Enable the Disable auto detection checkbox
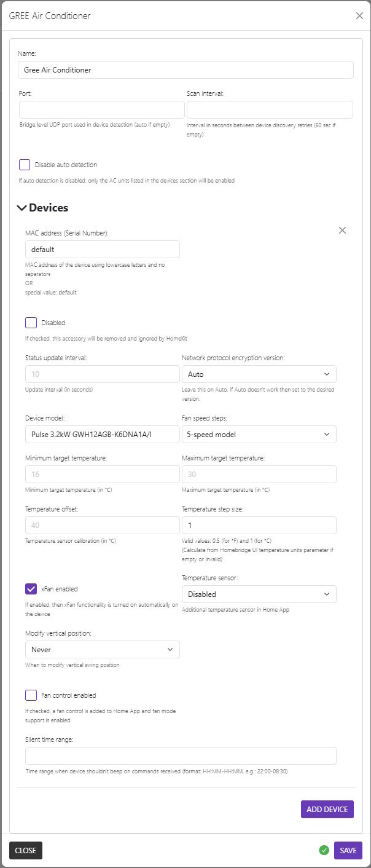The image size is (371, 868). click(25, 165)
